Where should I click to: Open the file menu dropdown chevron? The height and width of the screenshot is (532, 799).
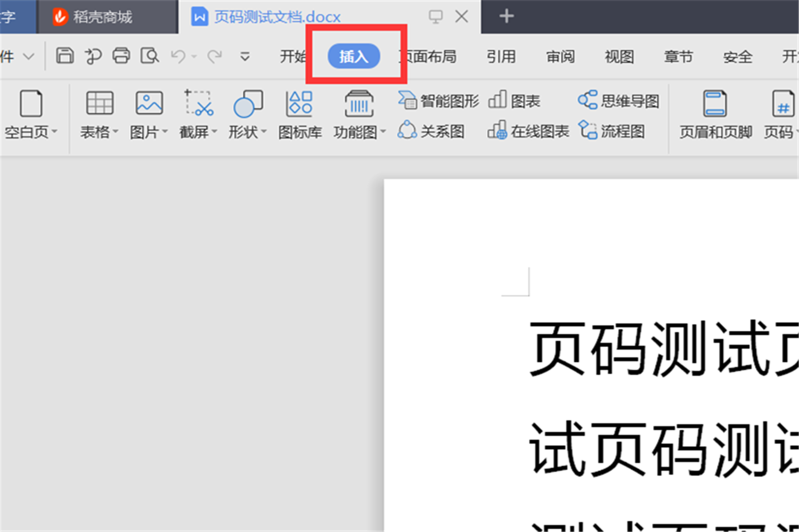pos(28,56)
